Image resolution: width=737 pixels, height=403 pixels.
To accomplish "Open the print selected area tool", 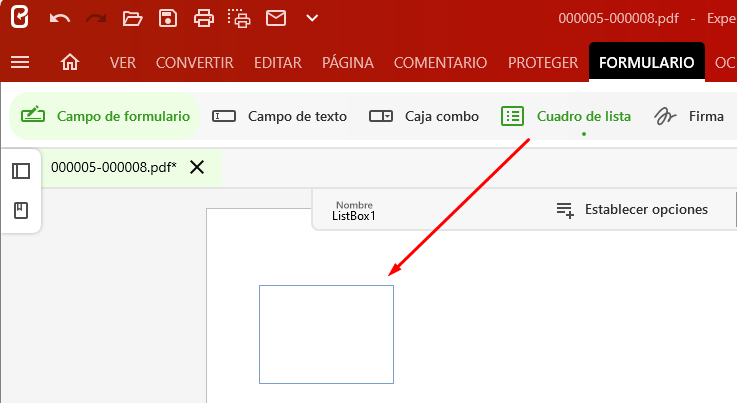I will pyautogui.click(x=239, y=18).
